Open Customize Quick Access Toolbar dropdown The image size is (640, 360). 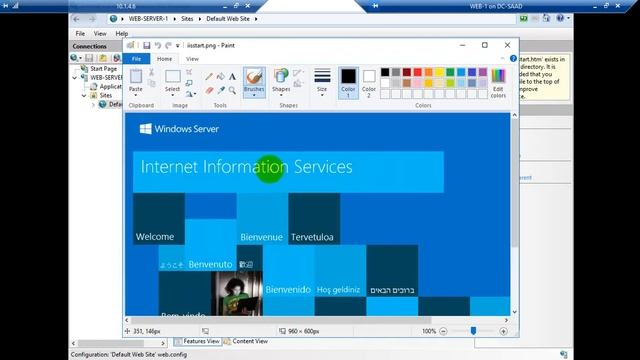[178, 46]
